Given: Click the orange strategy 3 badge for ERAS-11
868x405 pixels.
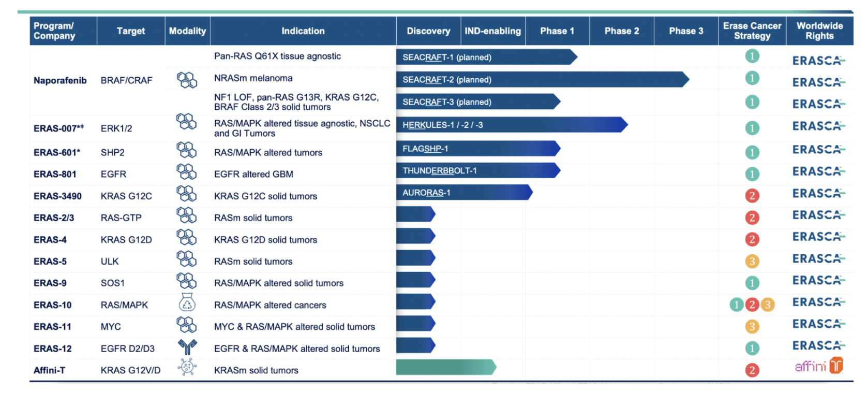Looking at the screenshot, I should click(752, 326).
